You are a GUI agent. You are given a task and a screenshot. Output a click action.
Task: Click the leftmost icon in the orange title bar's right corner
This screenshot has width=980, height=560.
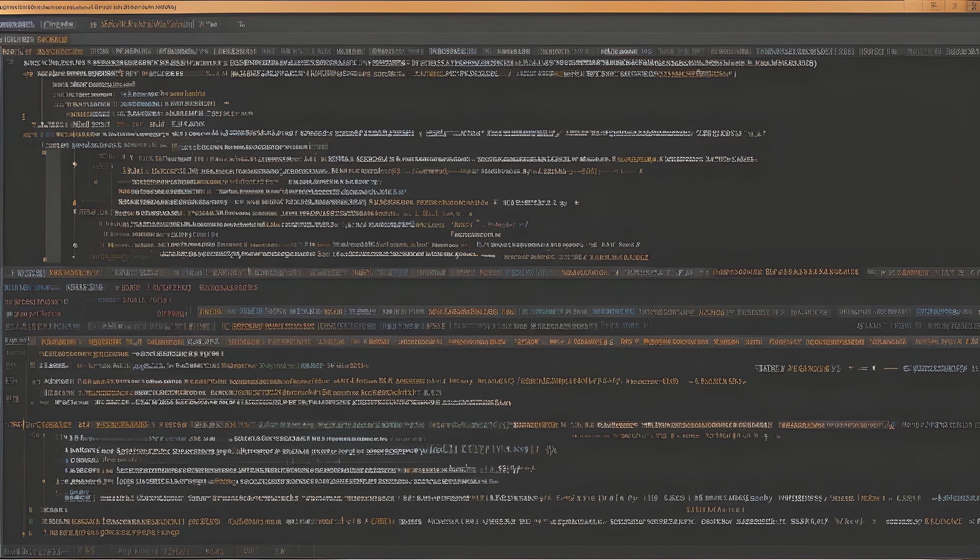pyautogui.click(x=934, y=6)
